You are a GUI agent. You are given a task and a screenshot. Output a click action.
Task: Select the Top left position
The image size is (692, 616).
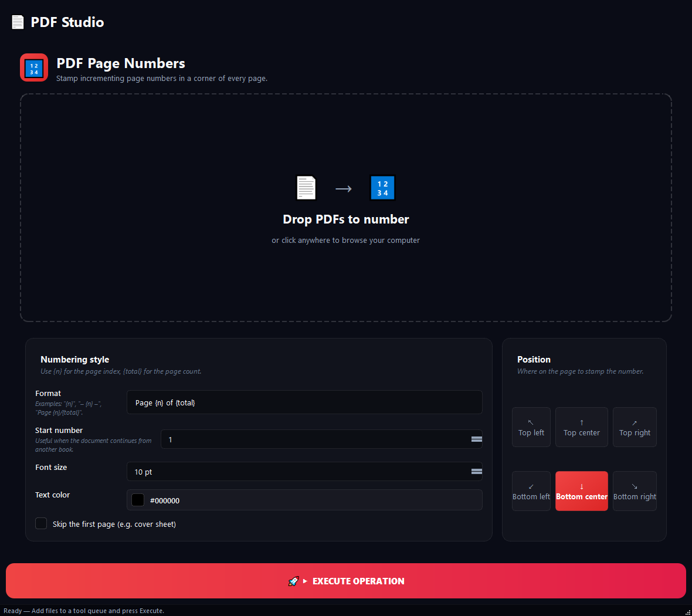pos(531,427)
